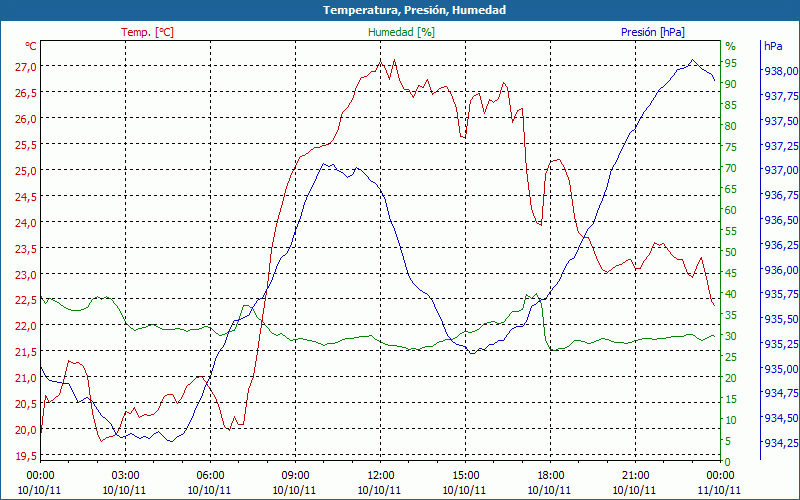Click the 0 tick on green humidity axis
This screenshot has width=800, height=500.
[728, 462]
